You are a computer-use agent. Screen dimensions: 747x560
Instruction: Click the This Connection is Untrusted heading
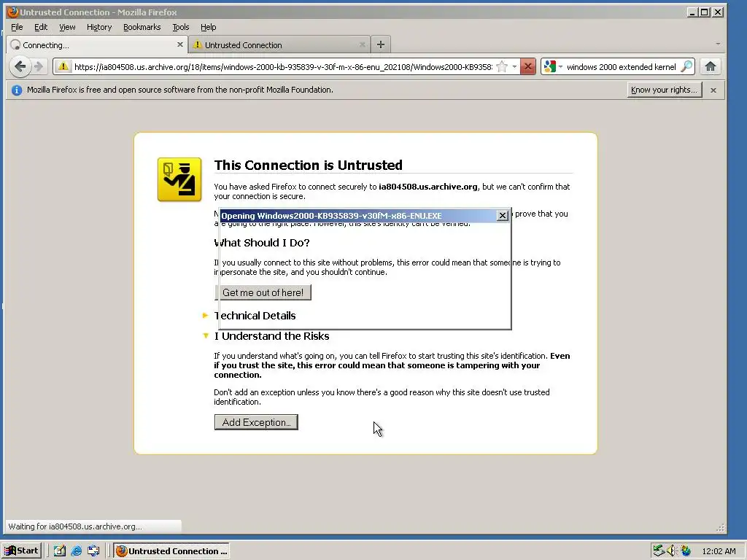click(x=309, y=166)
